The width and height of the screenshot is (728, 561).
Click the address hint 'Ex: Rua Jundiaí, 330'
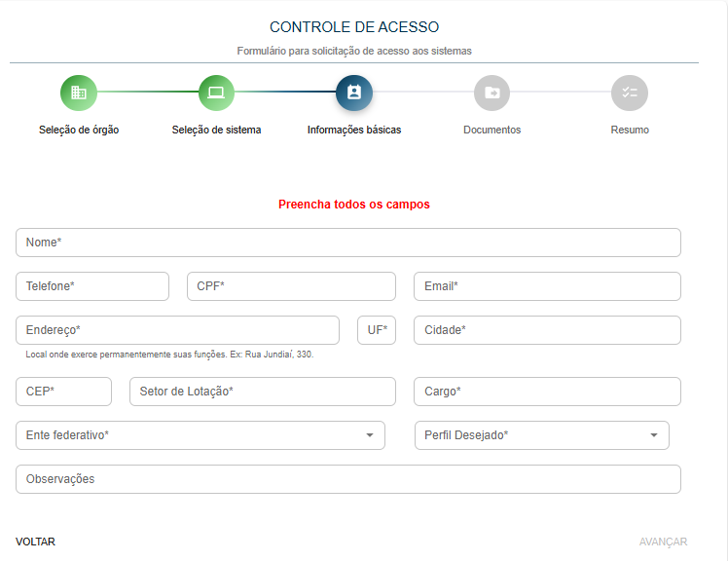[272, 355]
